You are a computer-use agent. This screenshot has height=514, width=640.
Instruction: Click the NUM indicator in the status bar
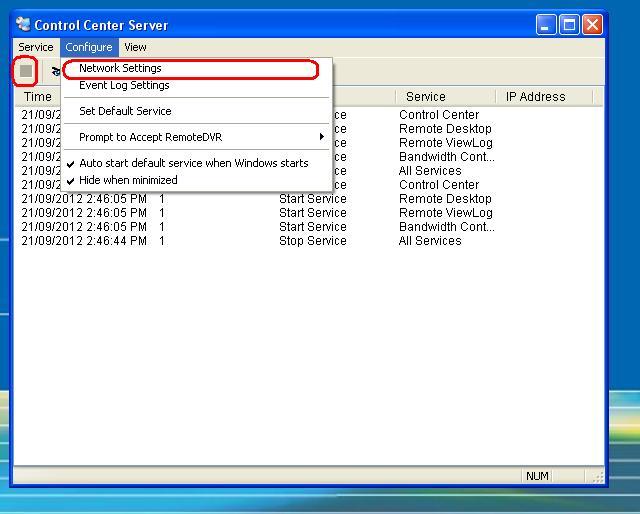pyautogui.click(x=537, y=476)
